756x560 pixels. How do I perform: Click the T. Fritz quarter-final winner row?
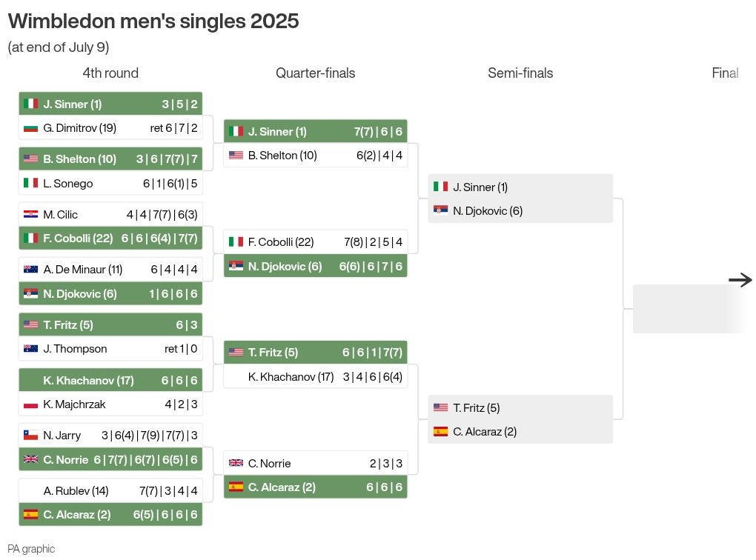point(315,353)
